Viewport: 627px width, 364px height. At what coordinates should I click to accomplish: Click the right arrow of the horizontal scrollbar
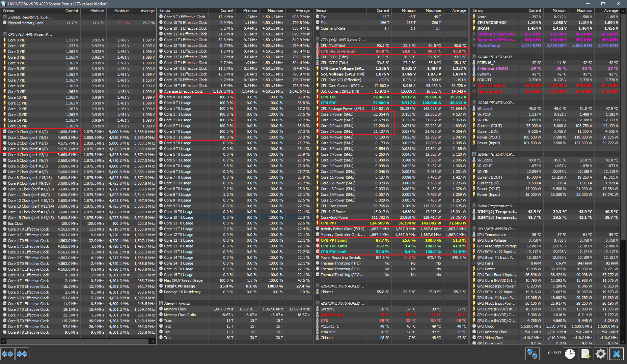(x=153, y=341)
